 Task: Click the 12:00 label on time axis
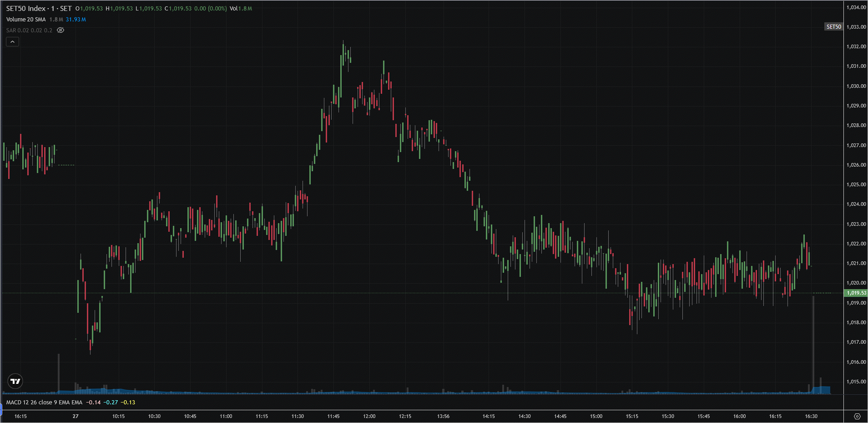click(x=369, y=416)
